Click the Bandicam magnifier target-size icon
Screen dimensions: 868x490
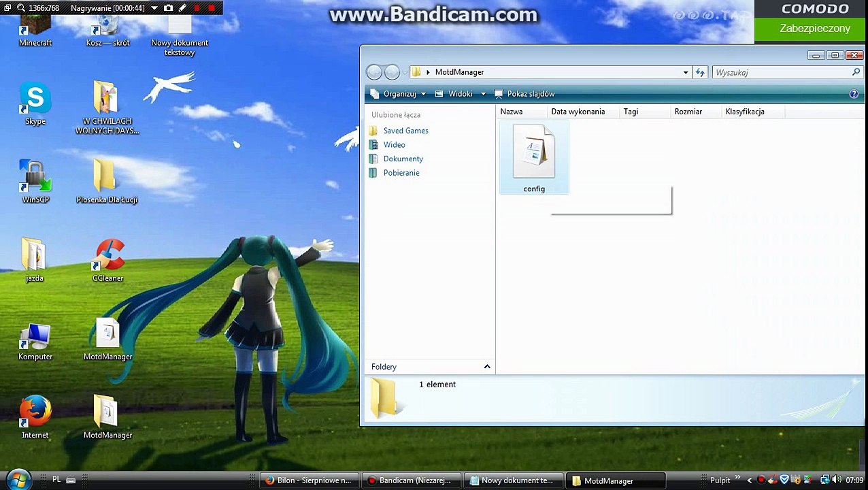point(22,8)
